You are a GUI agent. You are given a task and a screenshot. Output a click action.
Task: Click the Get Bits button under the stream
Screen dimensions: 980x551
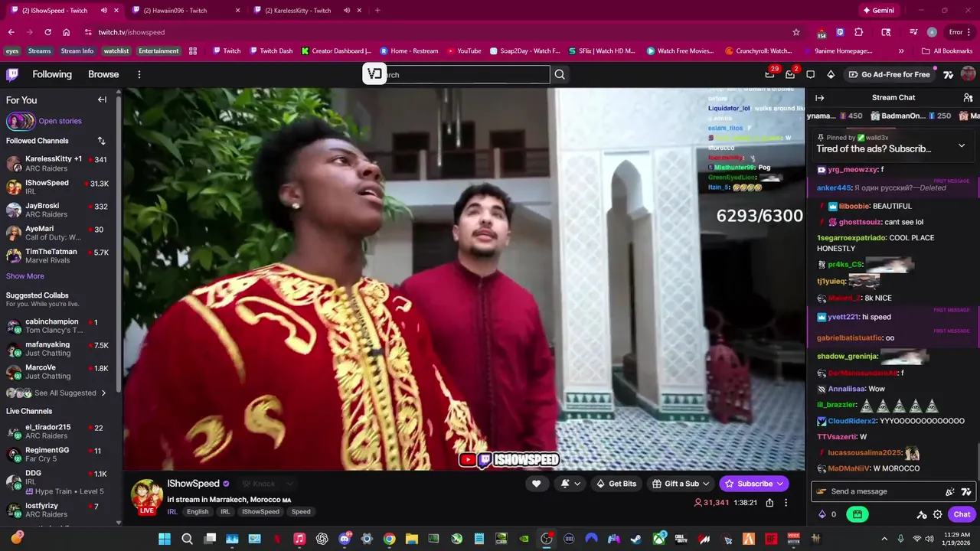(x=616, y=484)
